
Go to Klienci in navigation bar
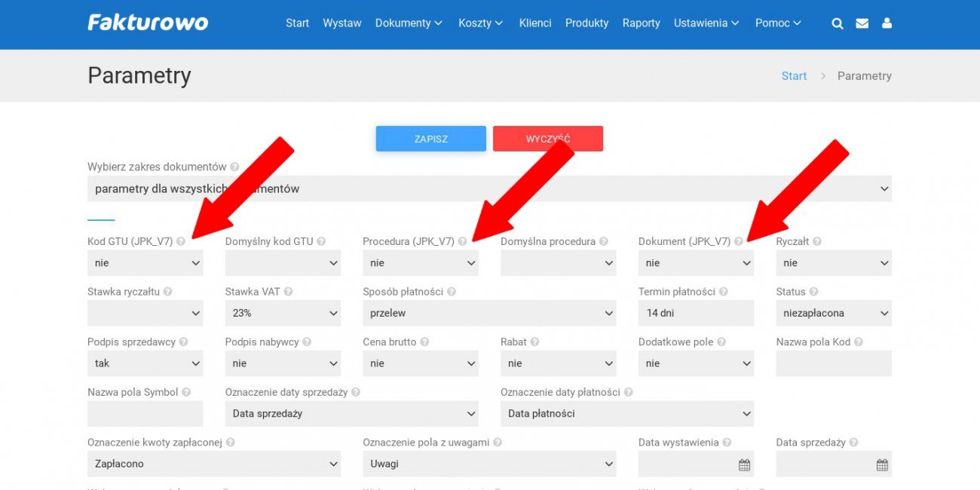pyautogui.click(x=535, y=23)
